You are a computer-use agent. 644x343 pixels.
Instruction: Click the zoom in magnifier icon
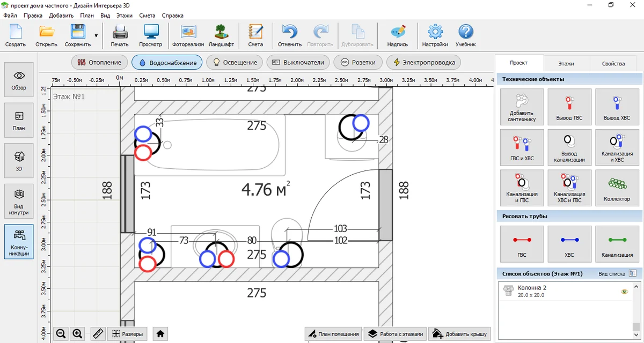(77, 334)
